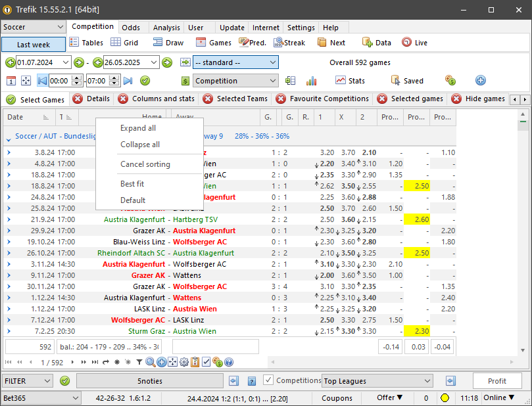
Task: Open the Live matches icon
Action: [x=406, y=43]
